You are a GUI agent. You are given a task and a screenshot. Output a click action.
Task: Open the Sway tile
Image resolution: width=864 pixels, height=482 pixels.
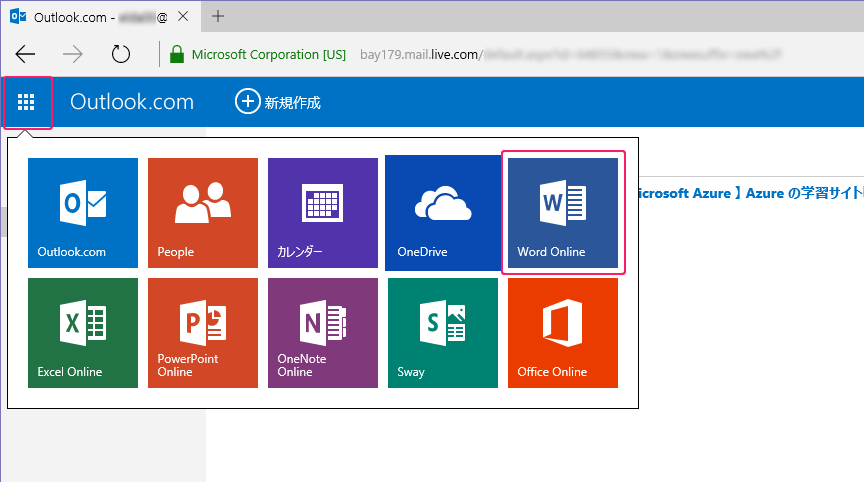443,333
